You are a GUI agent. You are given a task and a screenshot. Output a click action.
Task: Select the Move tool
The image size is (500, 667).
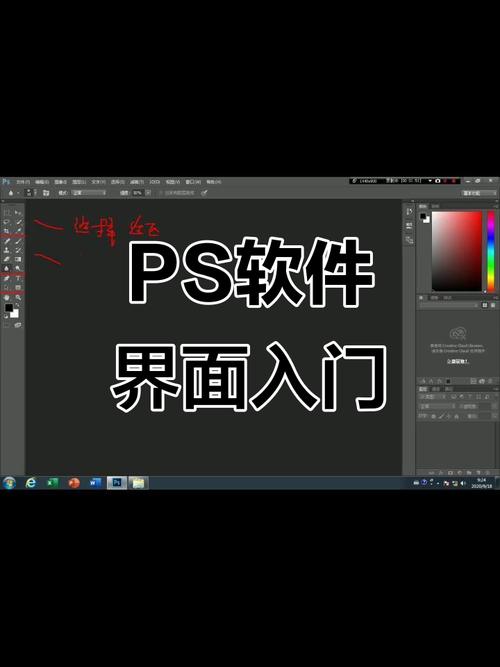pos(18,212)
